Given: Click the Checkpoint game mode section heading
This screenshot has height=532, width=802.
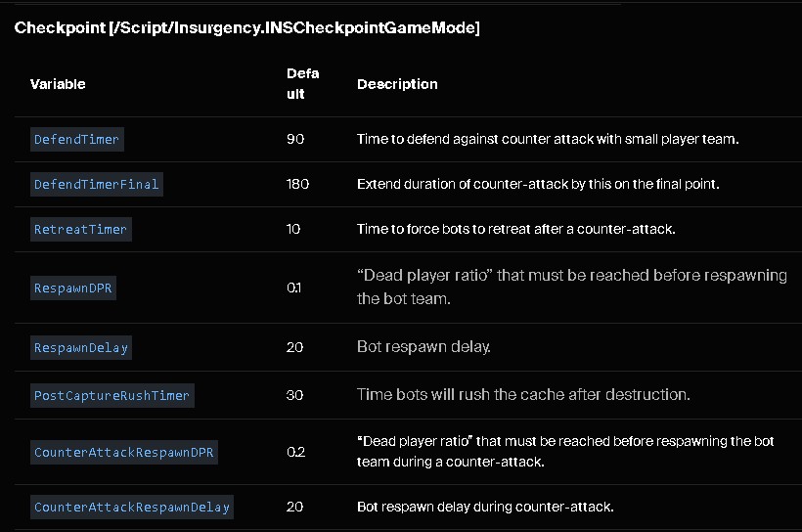Looking at the screenshot, I should point(247,27).
